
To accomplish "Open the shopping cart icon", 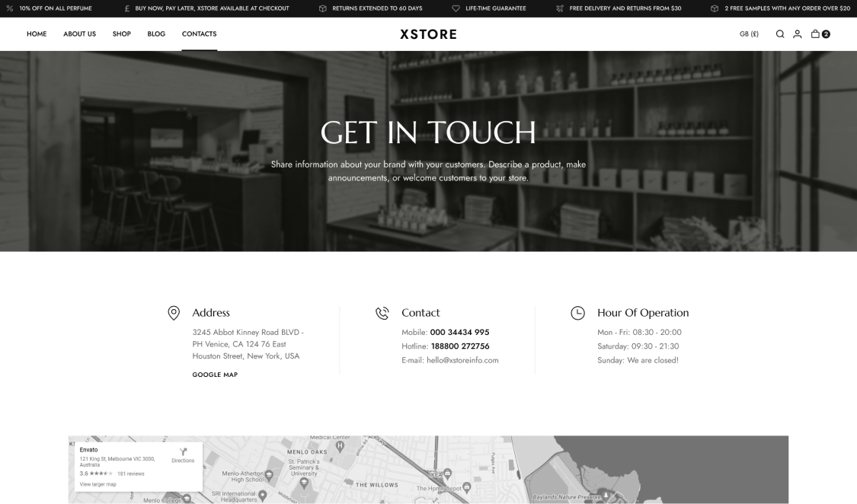I will pyautogui.click(x=816, y=34).
